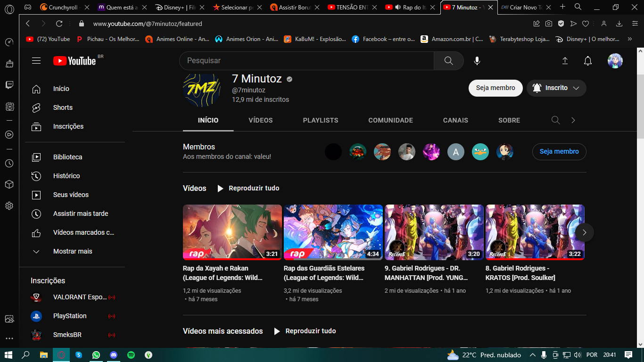644x362 pixels.
Task: Open Opera GX menu logo
Action: tap(9, 8)
